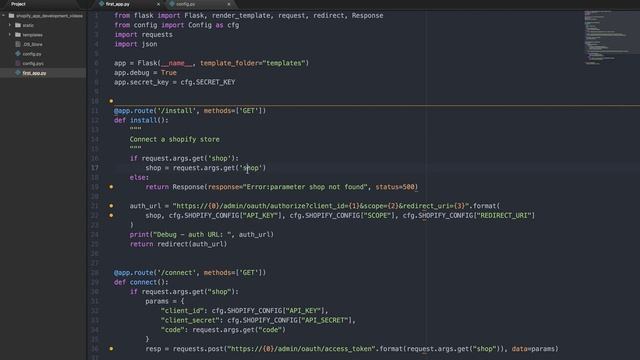Click line number 17 in the gutter

(x=95, y=168)
